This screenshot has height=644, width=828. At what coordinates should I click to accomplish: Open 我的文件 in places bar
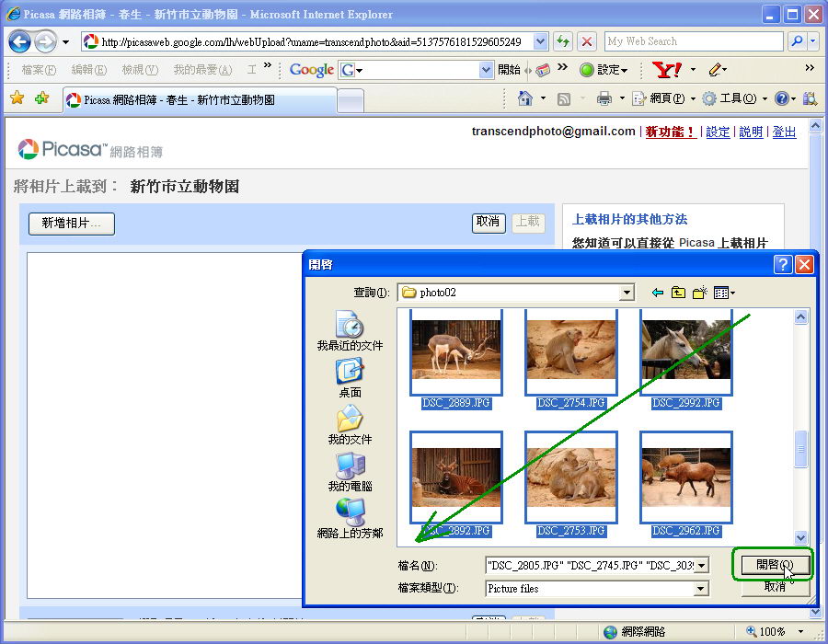[350, 425]
